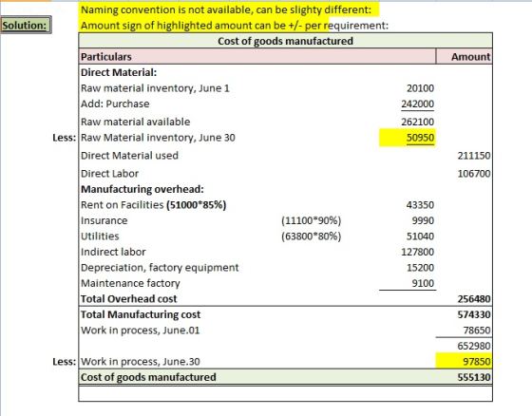Click the formula note (63800*80%)
The width and height of the screenshot is (532, 416).
[312, 236]
